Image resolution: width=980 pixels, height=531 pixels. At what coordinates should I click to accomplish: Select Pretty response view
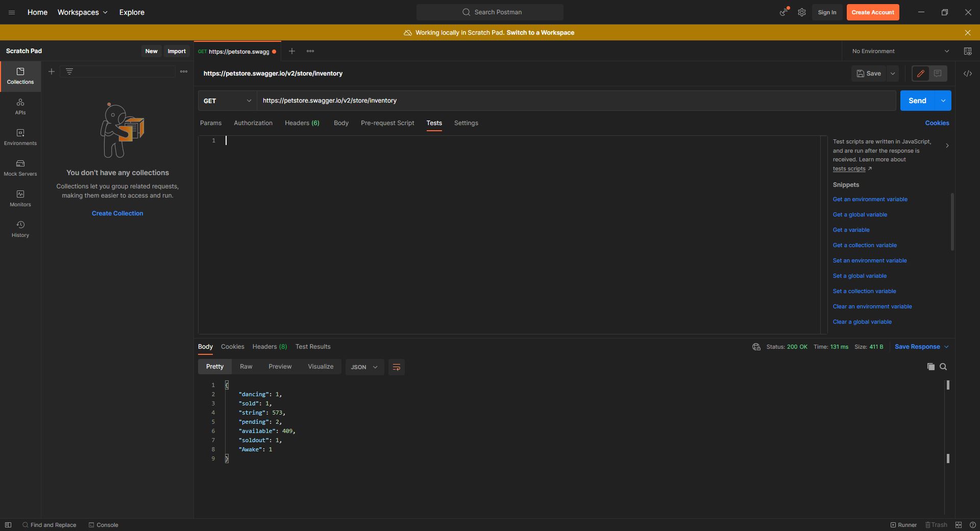[x=215, y=367]
